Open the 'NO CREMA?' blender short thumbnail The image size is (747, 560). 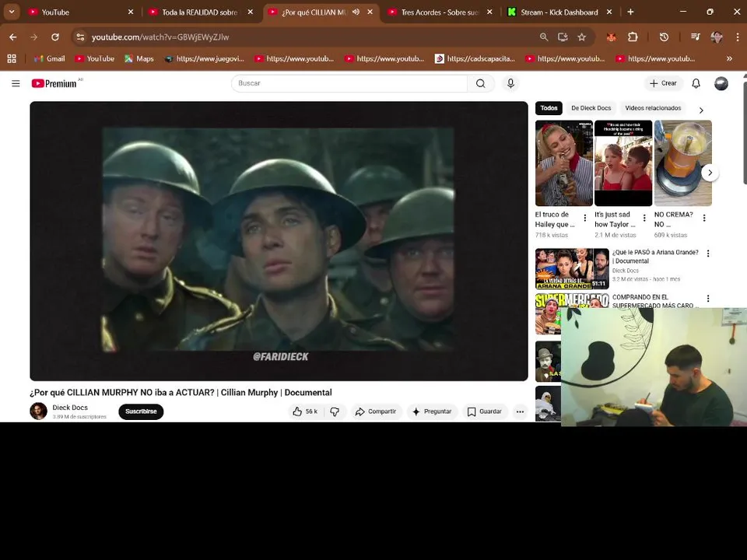pyautogui.click(x=683, y=163)
